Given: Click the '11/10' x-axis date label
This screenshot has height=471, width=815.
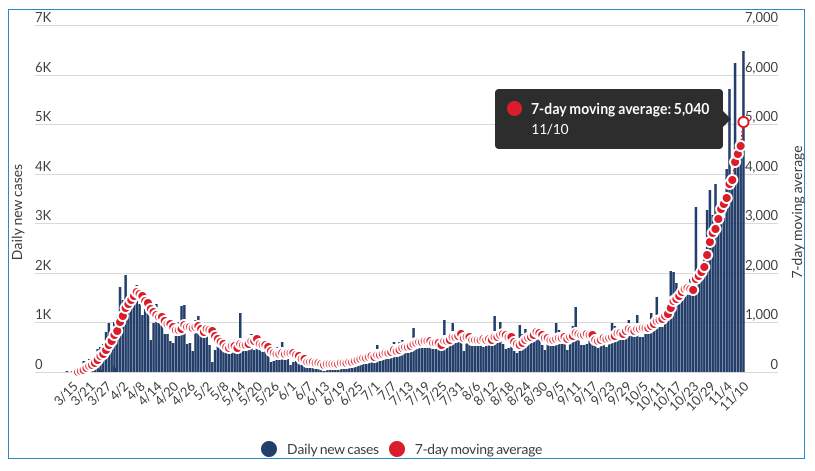Looking at the screenshot, I should 733,395.
